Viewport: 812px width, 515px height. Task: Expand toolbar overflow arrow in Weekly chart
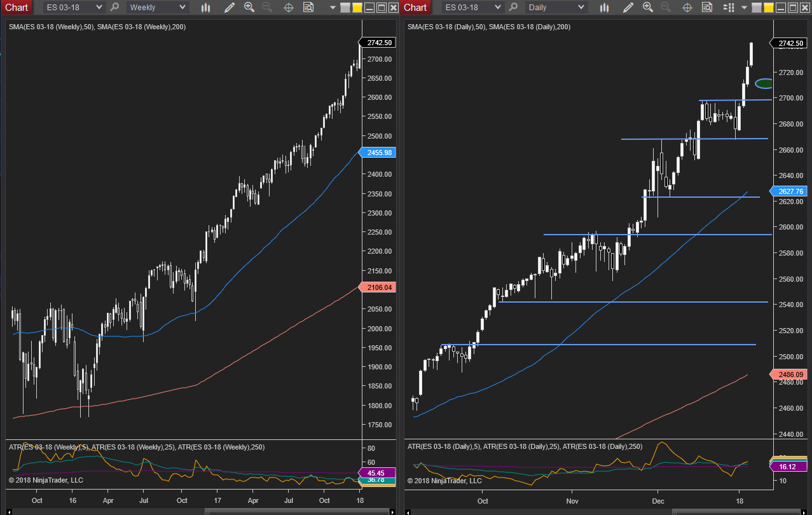333,8
